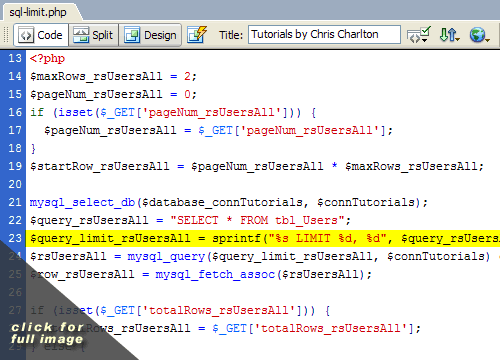
Task: Edit the Title field text
Action: [x=324, y=34]
